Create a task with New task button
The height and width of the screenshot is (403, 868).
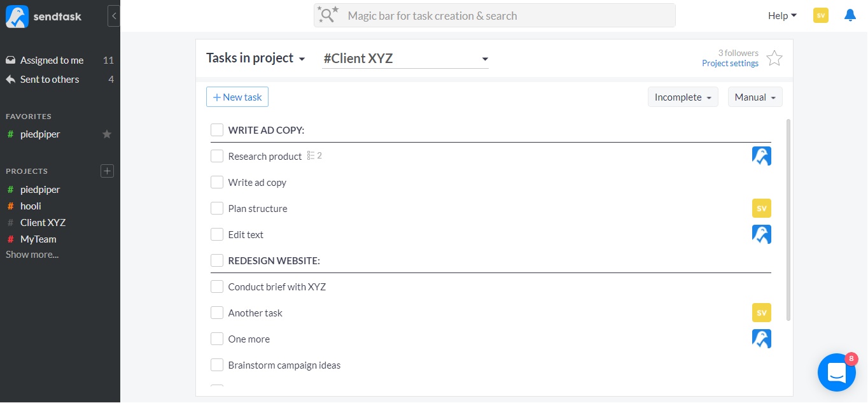coord(237,97)
